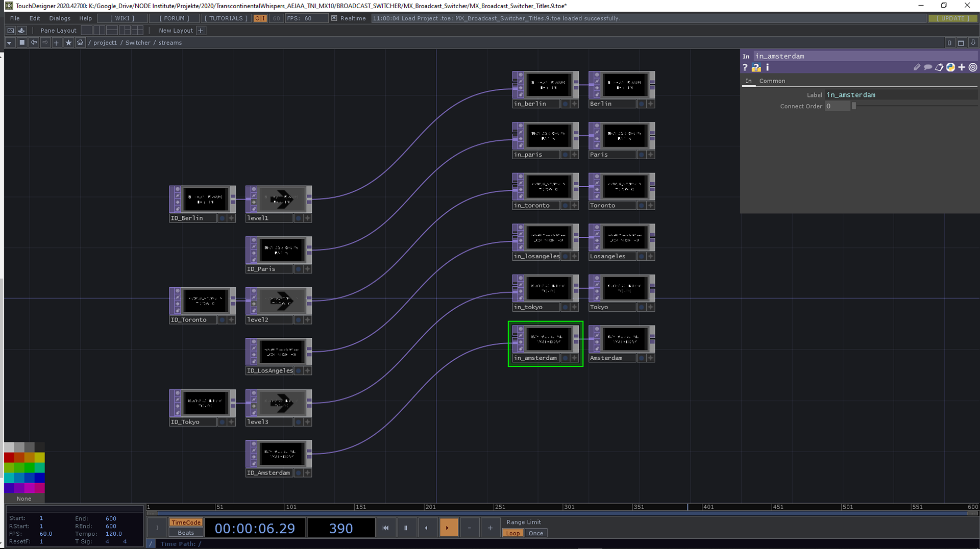Image resolution: width=980 pixels, height=549 pixels.
Task: Open the Edit menu
Action: click(35, 18)
